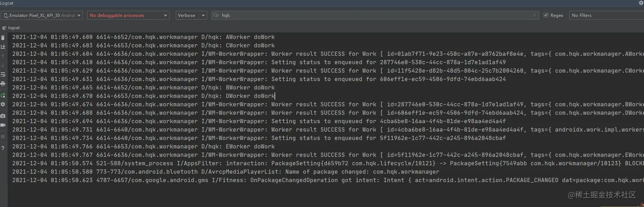Image resolution: width=644 pixels, height=207 pixels.
Task: Click the up arrow stack trace icon
Action: (3, 56)
